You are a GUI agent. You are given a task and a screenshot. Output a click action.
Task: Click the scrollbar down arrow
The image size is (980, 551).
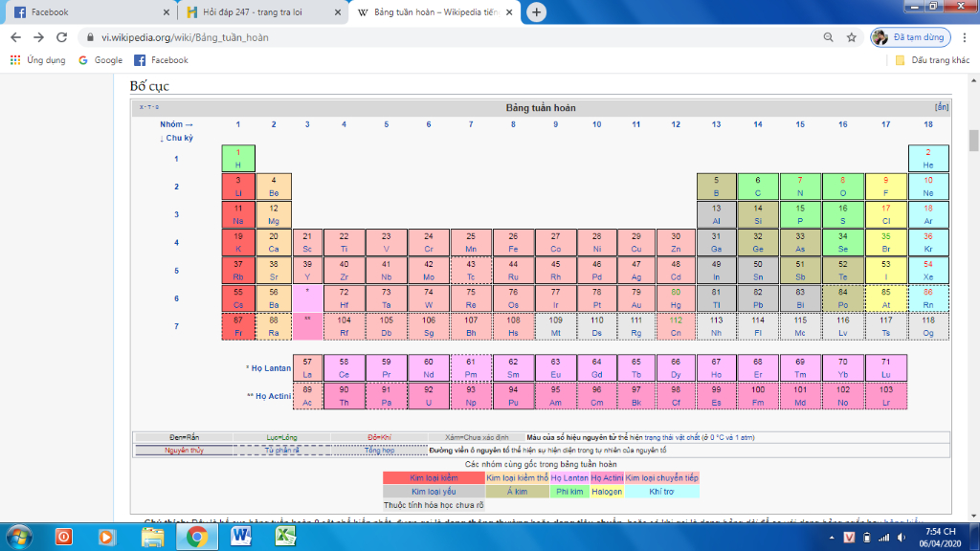pos(973,517)
